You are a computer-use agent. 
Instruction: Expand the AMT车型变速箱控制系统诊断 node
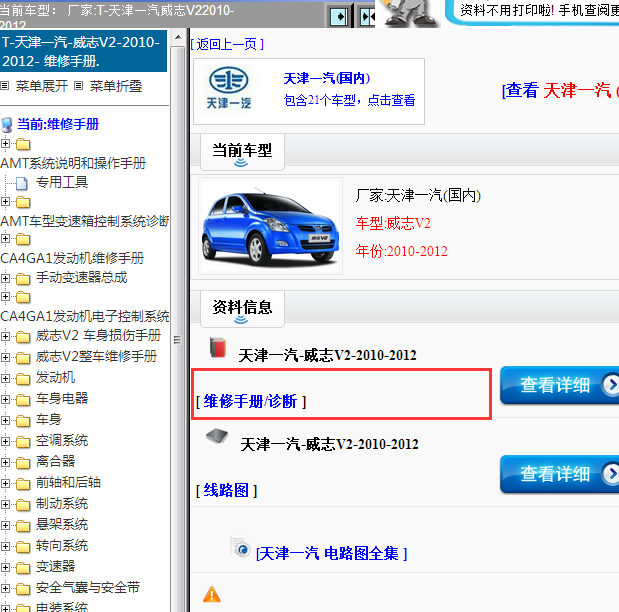[x=5, y=202]
